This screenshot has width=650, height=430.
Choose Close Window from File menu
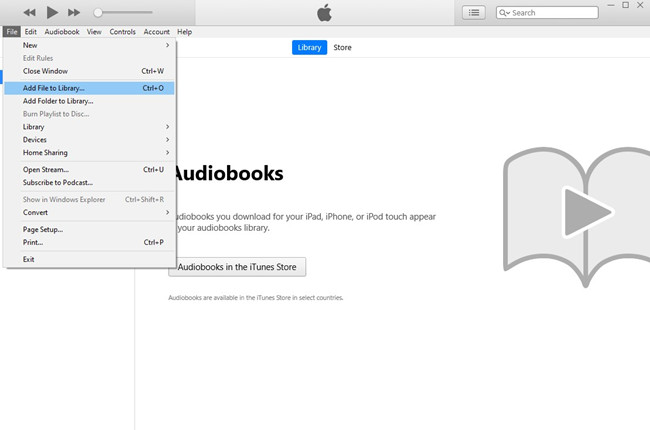(x=89, y=71)
